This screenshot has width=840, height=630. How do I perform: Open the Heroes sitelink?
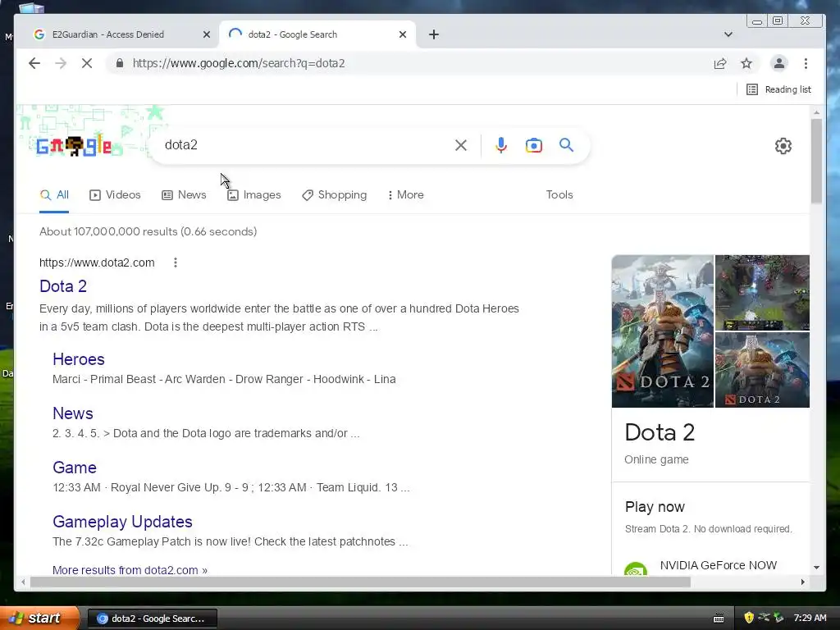tap(79, 359)
